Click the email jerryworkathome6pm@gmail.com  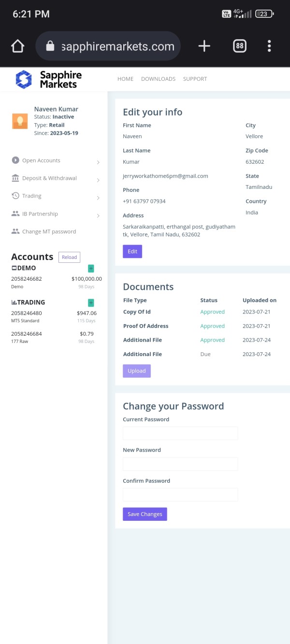[165, 176]
